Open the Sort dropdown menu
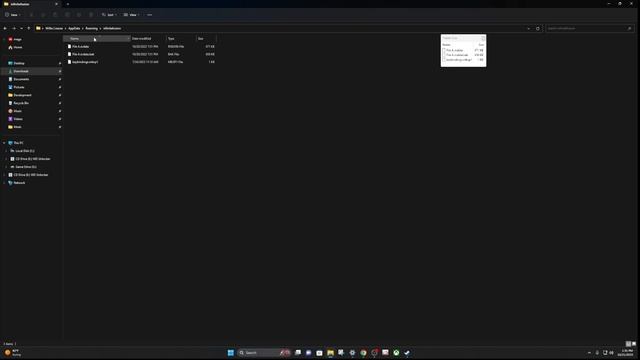 point(109,15)
